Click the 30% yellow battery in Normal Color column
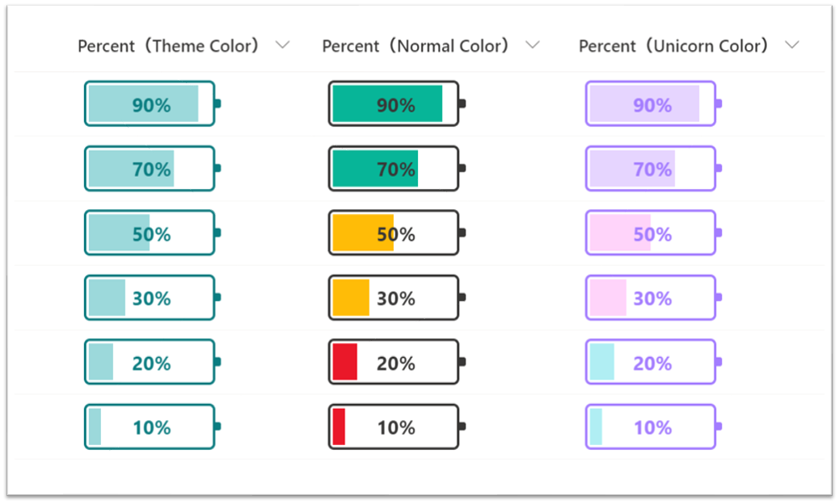The image size is (839, 504). coord(394,298)
